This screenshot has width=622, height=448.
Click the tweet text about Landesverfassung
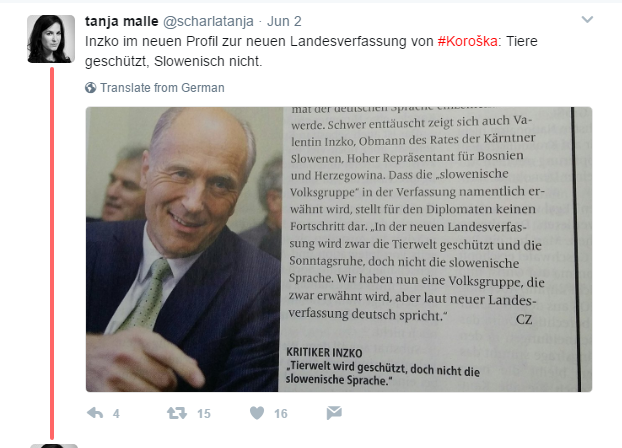[x=311, y=51]
